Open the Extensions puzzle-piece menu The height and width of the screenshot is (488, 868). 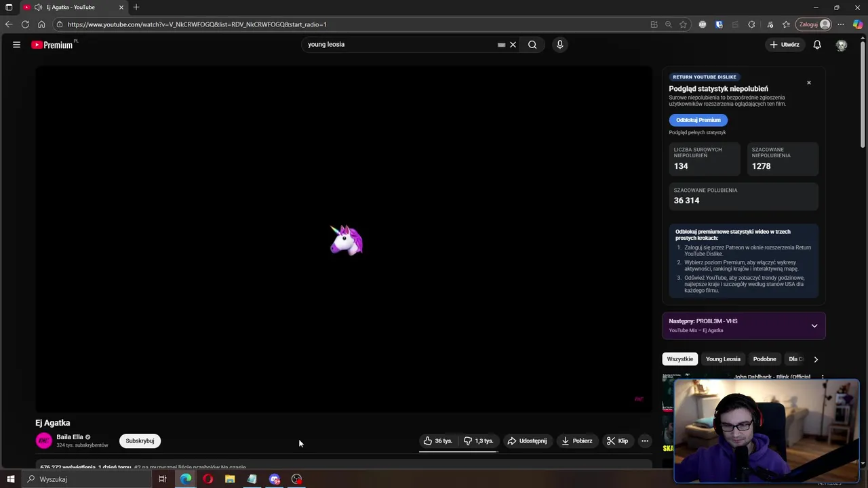coord(751,24)
